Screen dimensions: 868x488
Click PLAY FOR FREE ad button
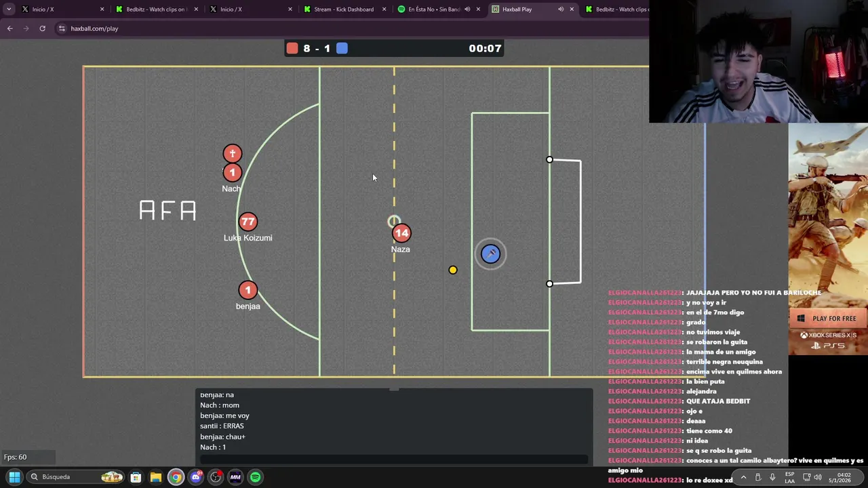(828, 319)
